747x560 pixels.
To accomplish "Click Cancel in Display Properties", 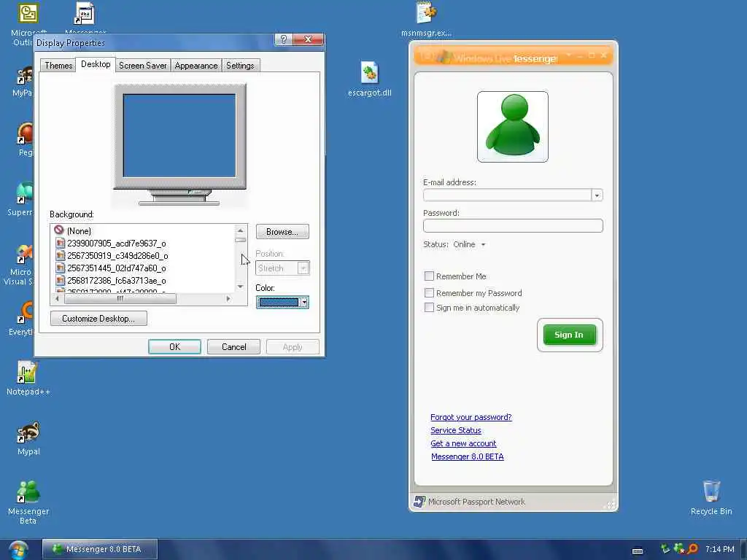I will pos(233,347).
